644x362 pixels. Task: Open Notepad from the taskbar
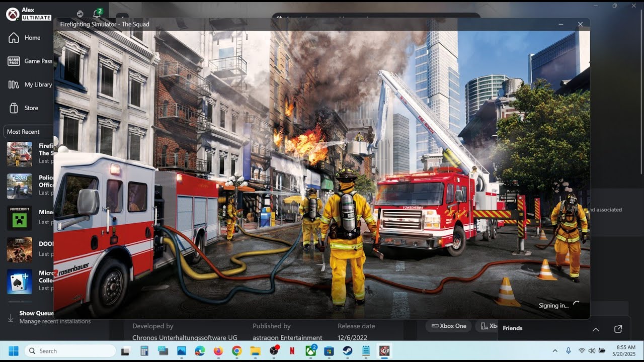(366, 351)
